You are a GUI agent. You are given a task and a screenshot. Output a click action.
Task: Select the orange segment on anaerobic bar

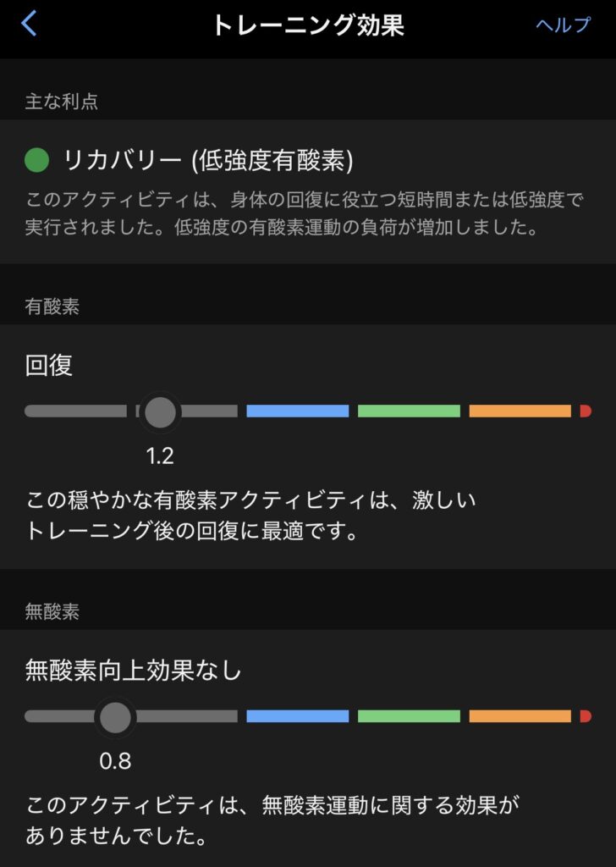coord(520,716)
